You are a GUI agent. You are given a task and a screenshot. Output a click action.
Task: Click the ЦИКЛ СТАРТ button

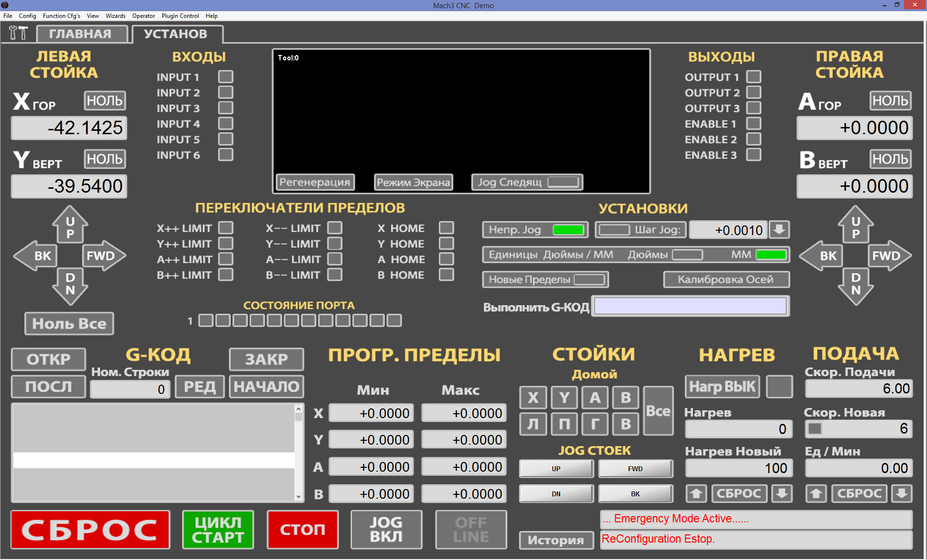218,530
